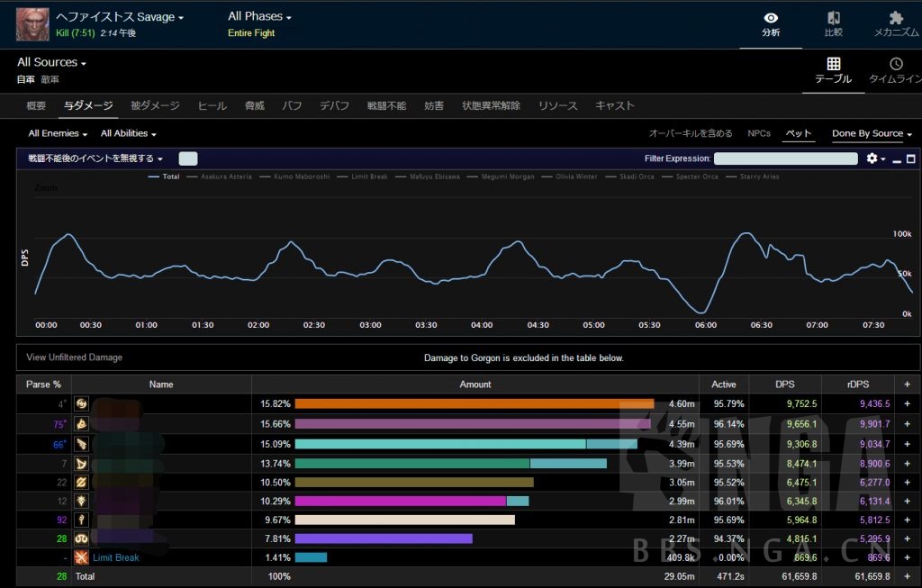Toggle the ペット (pets) filter option
The height and width of the screenshot is (588, 922).
(x=798, y=133)
